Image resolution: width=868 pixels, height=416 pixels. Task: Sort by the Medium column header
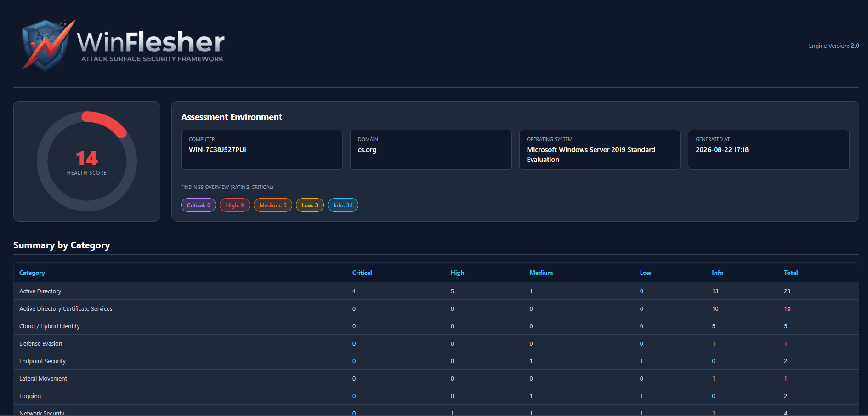click(x=541, y=273)
